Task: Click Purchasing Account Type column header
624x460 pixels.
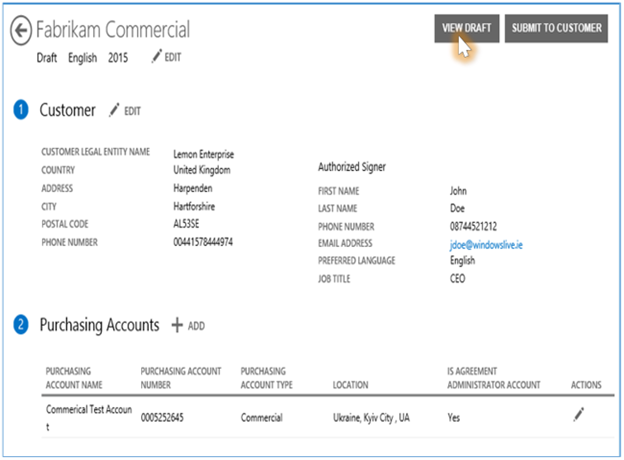Action: click(266, 378)
